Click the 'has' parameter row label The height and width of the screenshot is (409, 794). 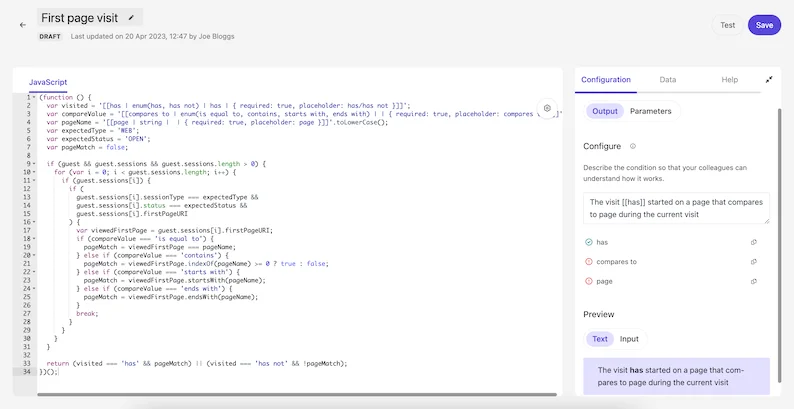602,242
